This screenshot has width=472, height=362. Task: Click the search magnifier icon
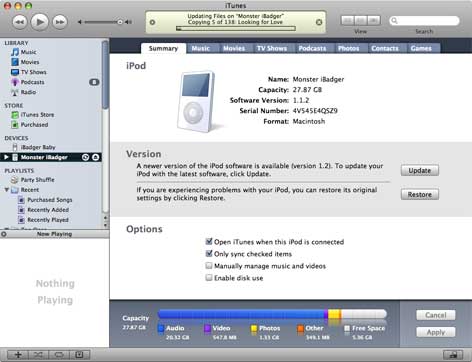395,21
